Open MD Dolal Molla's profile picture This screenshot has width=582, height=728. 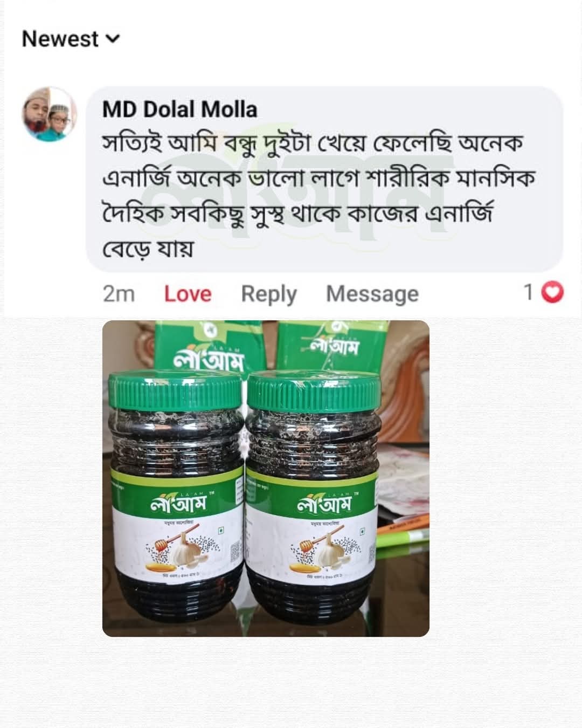[x=49, y=114]
